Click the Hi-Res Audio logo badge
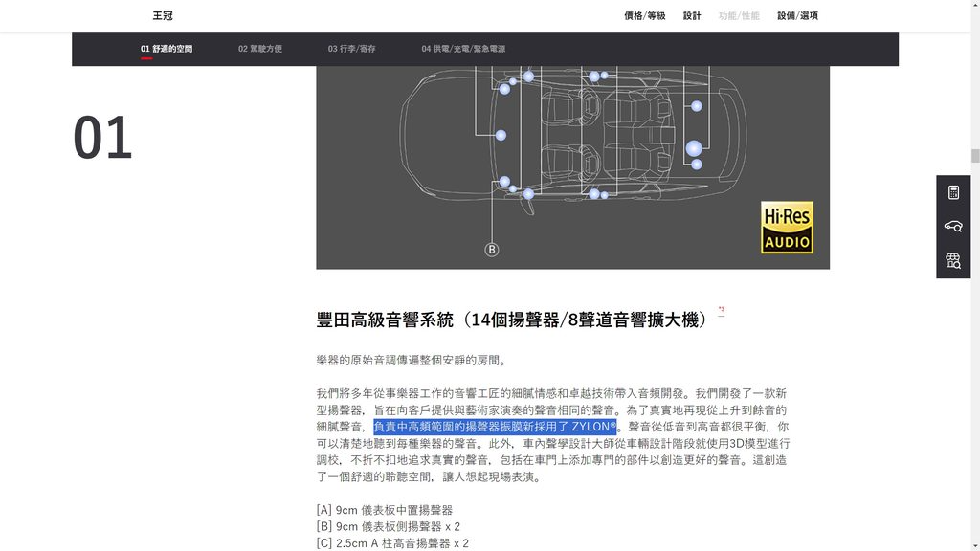This screenshot has height=551, width=980. coord(787,228)
